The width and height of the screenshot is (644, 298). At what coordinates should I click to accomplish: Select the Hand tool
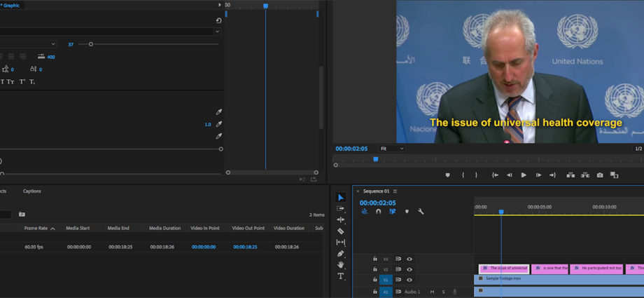pyautogui.click(x=340, y=264)
